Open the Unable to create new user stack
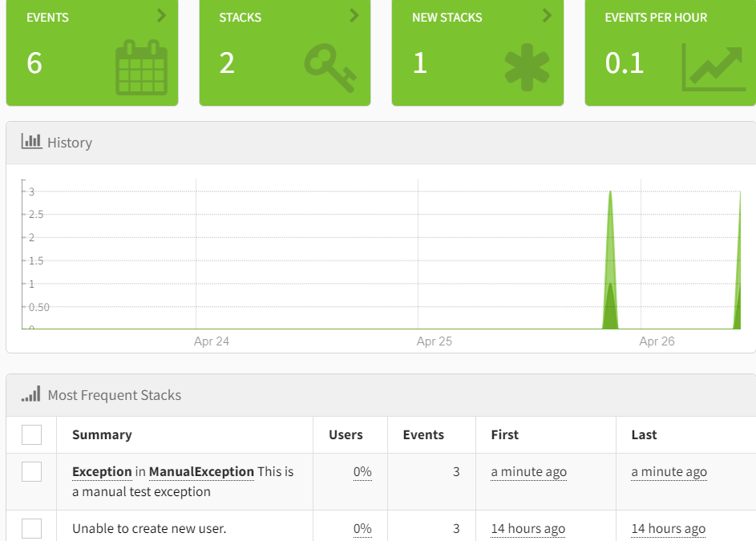Image resolution: width=756 pixels, height=541 pixels. tap(149, 528)
